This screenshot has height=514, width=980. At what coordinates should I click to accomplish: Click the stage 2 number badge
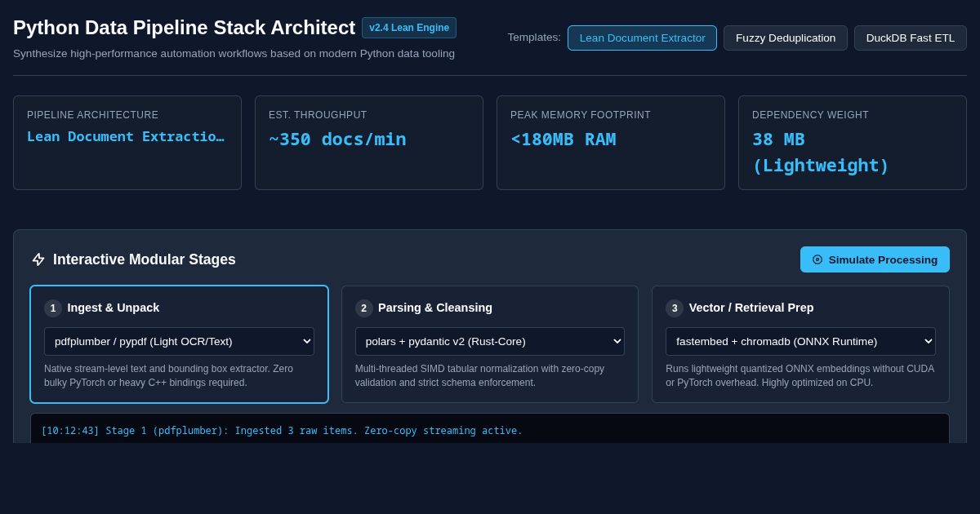364,308
